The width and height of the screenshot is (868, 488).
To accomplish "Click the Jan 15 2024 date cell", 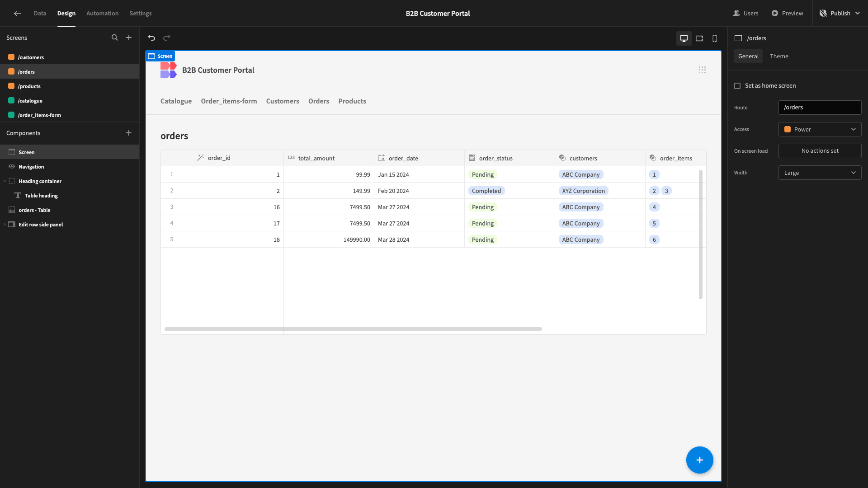I will [x=419, y=174].
